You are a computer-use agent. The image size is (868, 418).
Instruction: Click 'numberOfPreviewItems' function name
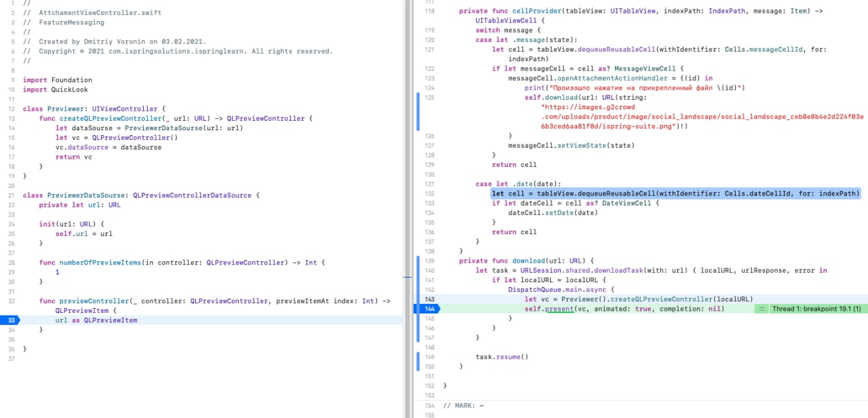pyautogui.click(x=100, y=263)
